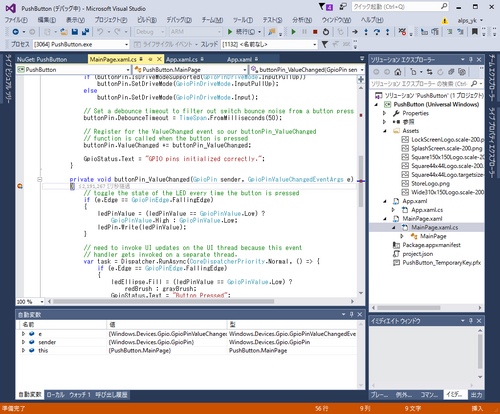The width and height of the screenshot is (500, 414).
Task: Open the PushButton.MainPage class dropdown
Action: 190,70
